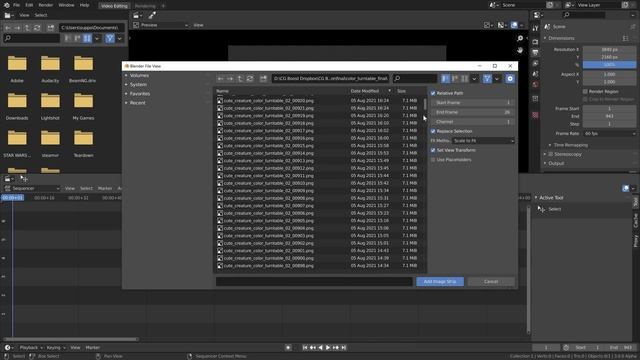
Task: Switch File View dialog to thumbnail display
Action: tap(465, 78)
